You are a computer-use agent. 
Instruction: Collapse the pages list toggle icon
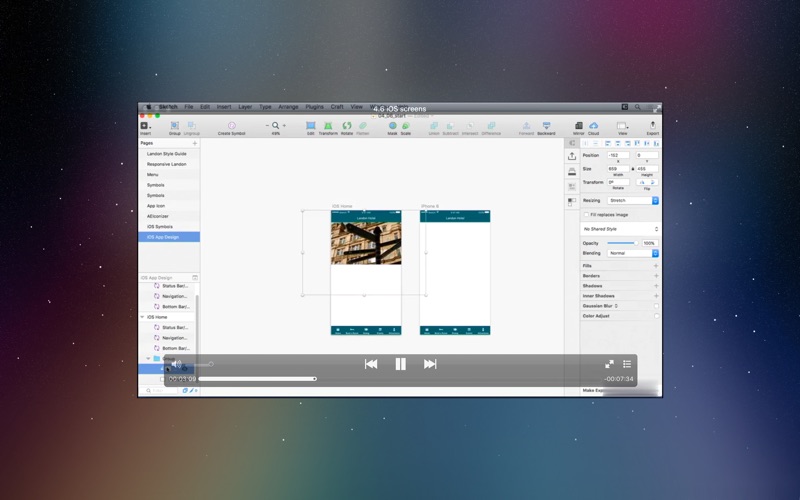[x=195, y=278]
